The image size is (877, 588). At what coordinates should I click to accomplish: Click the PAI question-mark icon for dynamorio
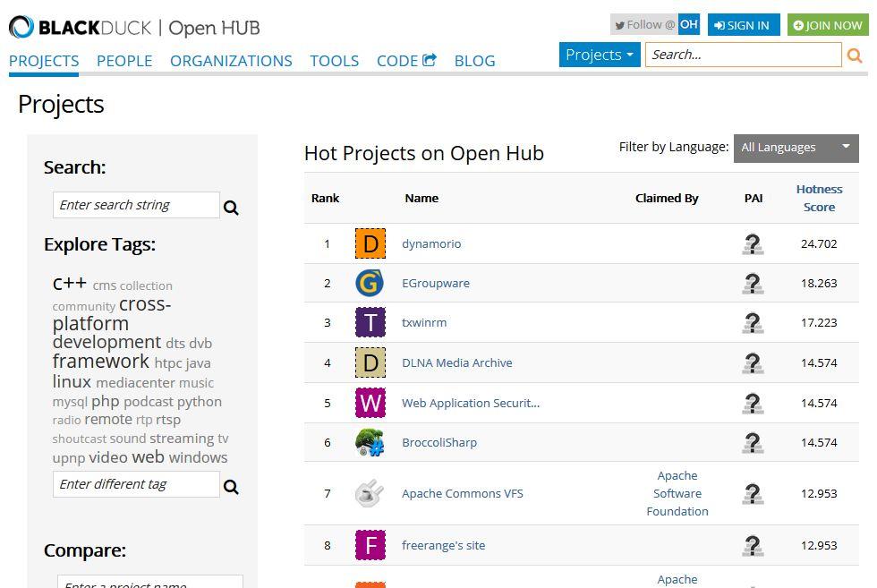pyautogui.click(x=753, y=244)
